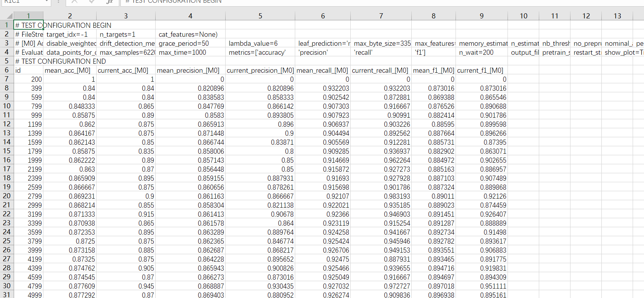Image resolution: width=644 pixels, height=298 pixels.
Task: Open the Insert Function fx button
Action: tap(110, 2)
